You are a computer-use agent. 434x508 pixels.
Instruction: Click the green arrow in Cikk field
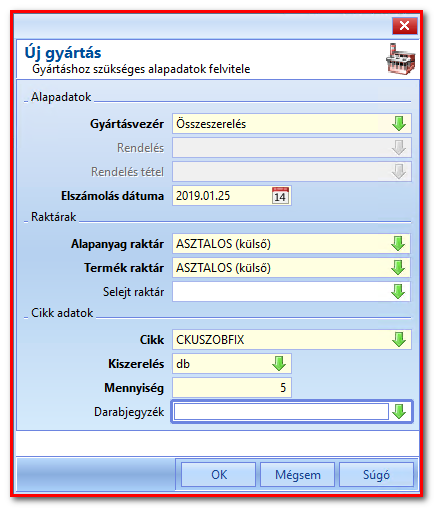[399, 340]
